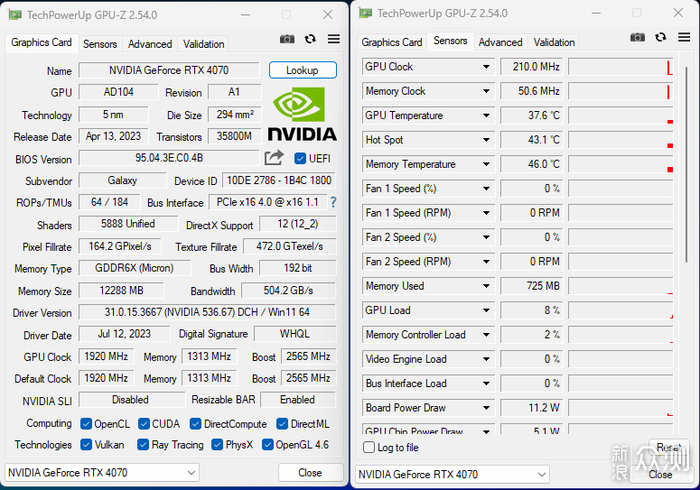700x490 pixels.
Task: Click screenshot camera icon in Sensors window
Action: coord(638,37)
